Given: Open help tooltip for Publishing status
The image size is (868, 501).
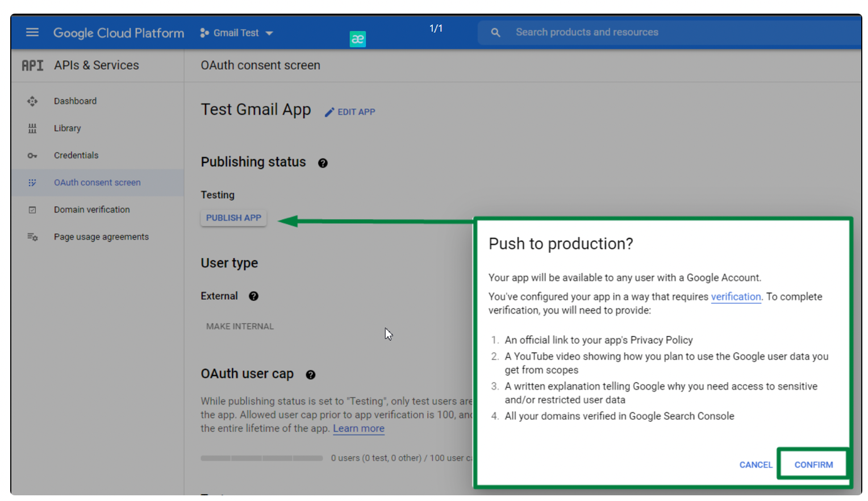Looking at the screenshot, I should tap(323, 163).
